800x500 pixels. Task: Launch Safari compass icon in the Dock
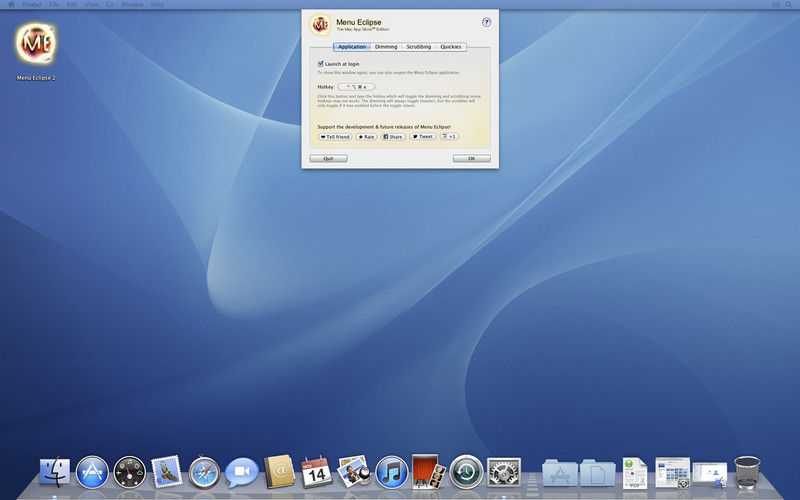[204, 472]
